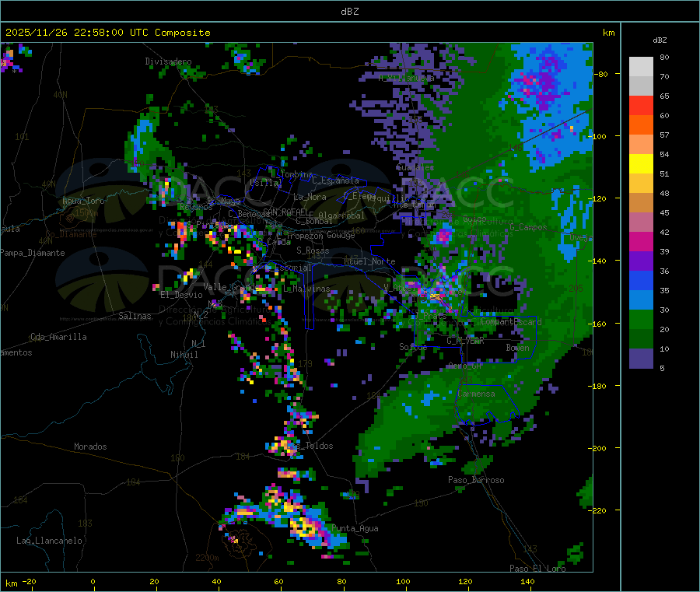
Task: Click the mauve 42-45 dBZ legend swatch
Action: click(x=641, y=222)
